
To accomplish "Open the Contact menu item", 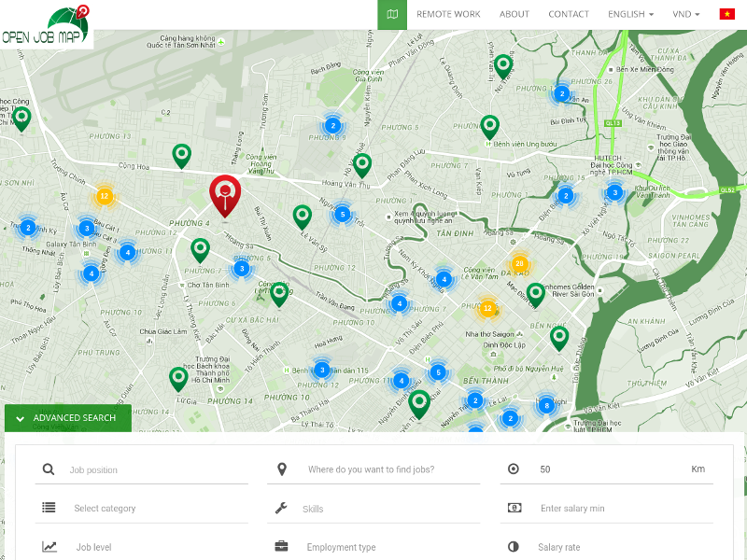I will 569,14.
